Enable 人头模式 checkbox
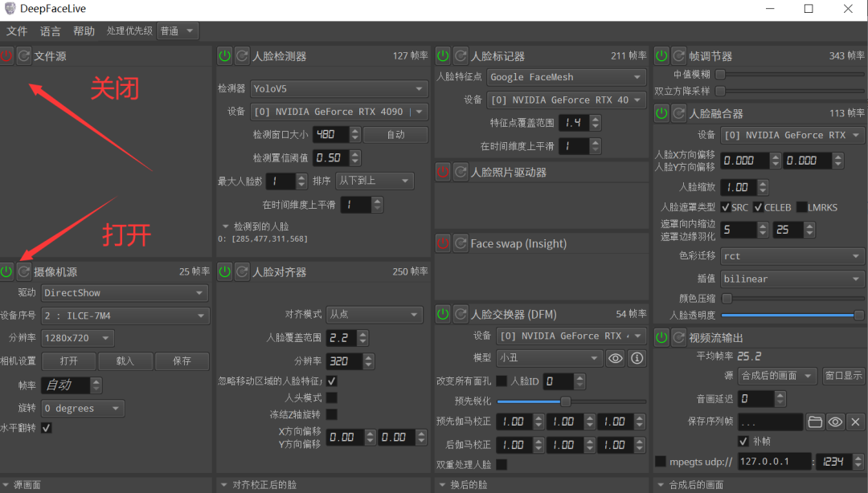 click(332, 397)
